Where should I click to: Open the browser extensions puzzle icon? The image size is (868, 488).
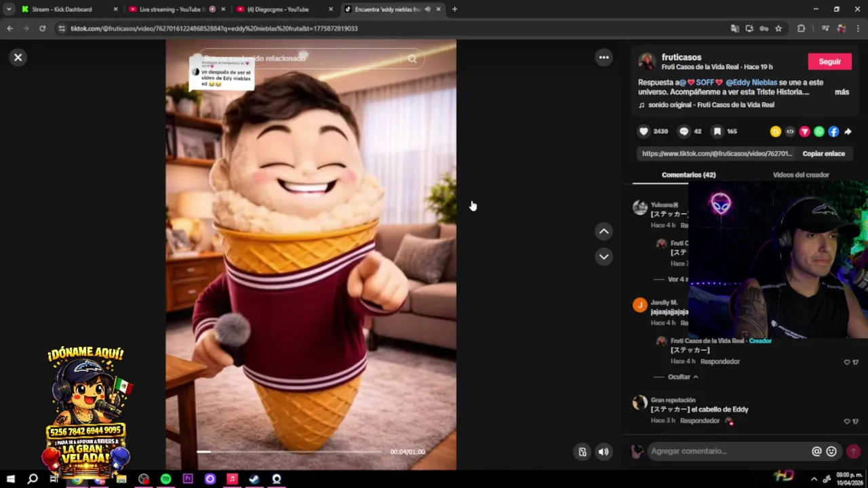[802, 28]
